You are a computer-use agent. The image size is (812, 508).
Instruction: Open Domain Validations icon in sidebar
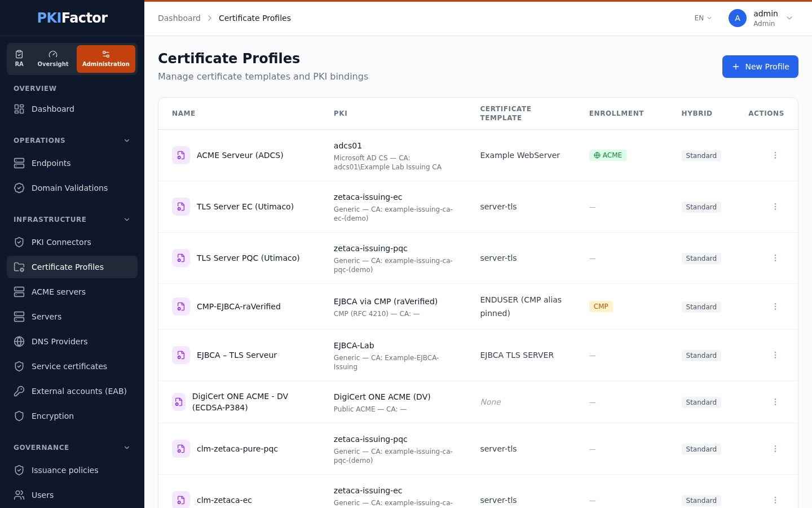[x=19, y=188]
